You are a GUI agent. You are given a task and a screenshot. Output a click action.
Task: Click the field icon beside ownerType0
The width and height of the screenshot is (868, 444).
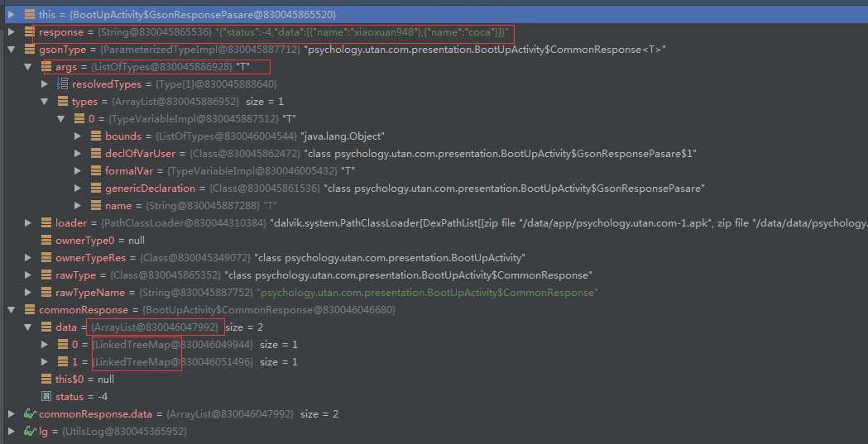pos(46,241)
